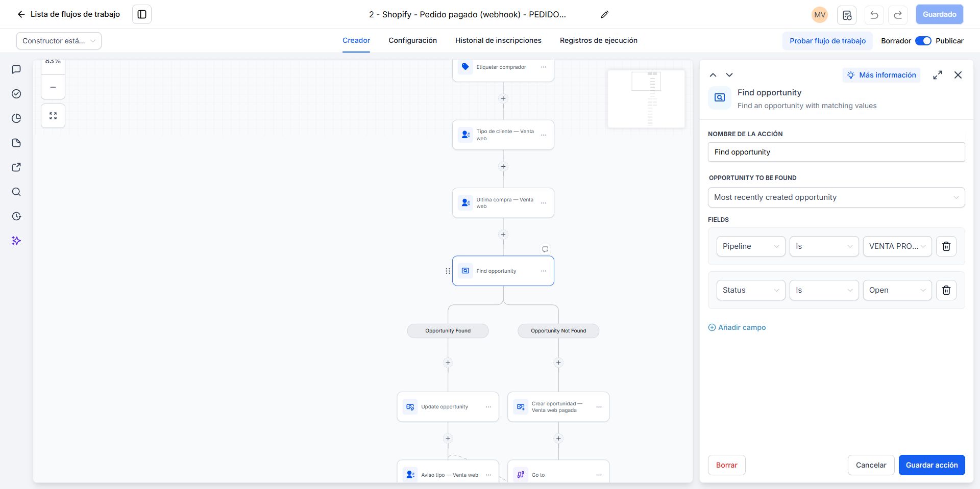This screenshot has width=980, height=489.
Task: Open the Pipeline field dropdown
Action: pos(751,246)
